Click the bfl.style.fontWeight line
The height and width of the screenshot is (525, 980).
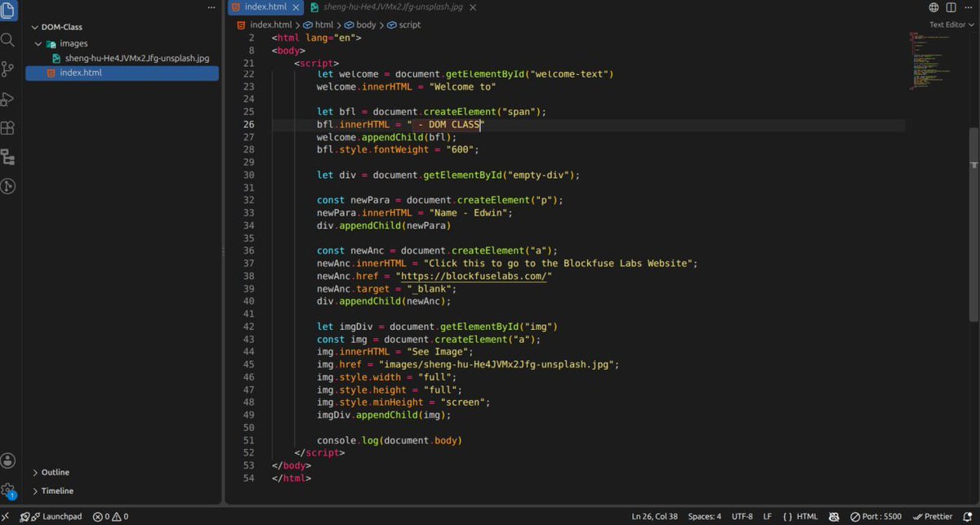398,149
